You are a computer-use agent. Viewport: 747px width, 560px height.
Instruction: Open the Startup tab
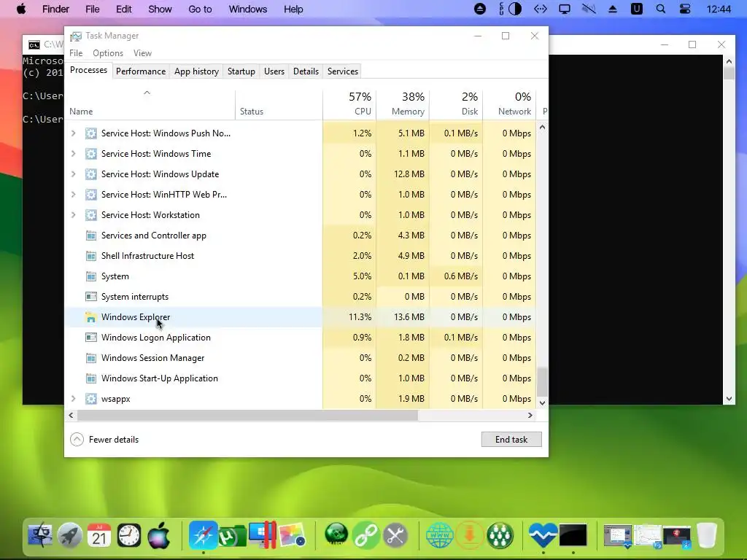coord(241,71)
